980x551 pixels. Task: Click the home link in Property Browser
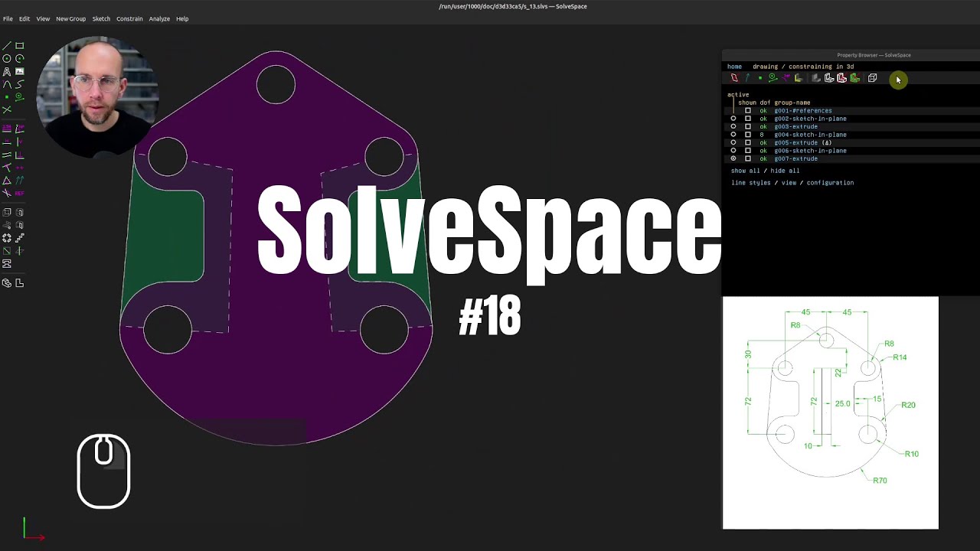(734, 67)
